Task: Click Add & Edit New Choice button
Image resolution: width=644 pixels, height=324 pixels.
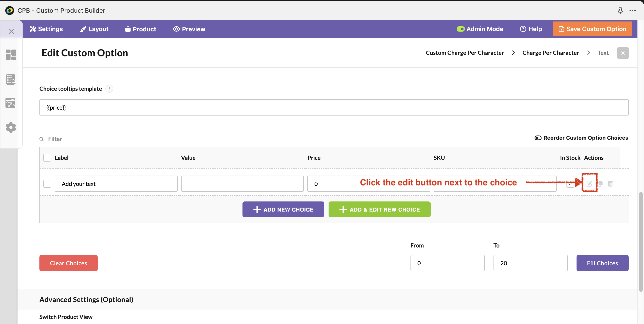Action: 379,209
